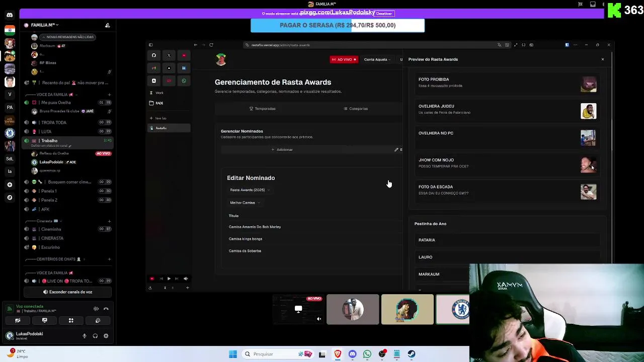Mute microphone in Discord user panel
Image resolution: width=644 pixels, height=362 pixels.
85,336
